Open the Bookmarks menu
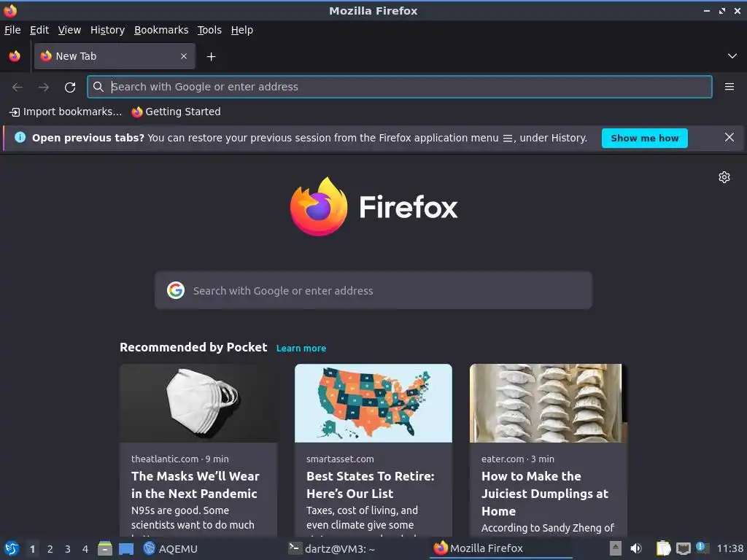Screen dimensions: 747x560 (x=161, y=30)
